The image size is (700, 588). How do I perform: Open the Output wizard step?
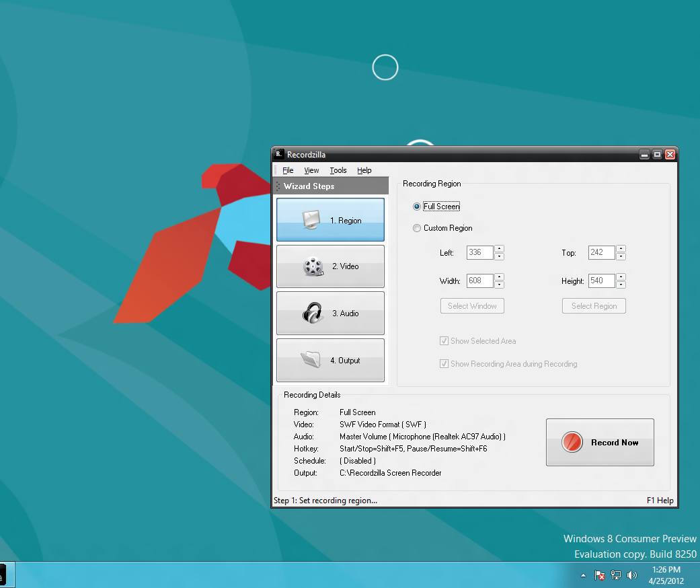point(330,360)
